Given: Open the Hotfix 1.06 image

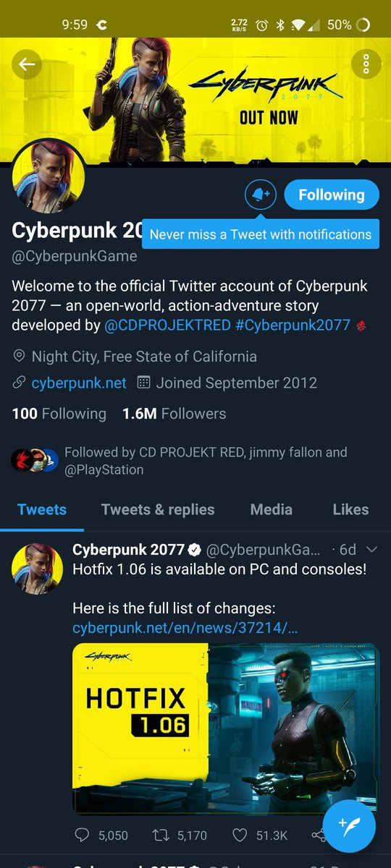Looking at the screenshot, I should (x=226, y=728).
